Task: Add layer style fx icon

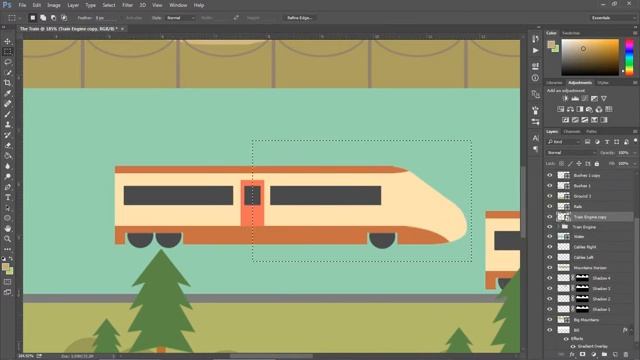Action: 572,355
